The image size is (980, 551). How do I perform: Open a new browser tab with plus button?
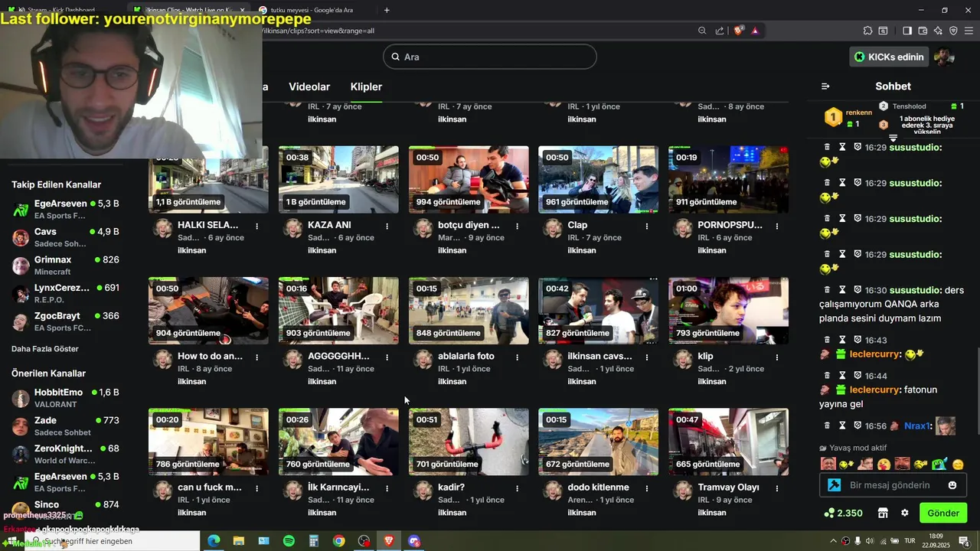[387, 10]
